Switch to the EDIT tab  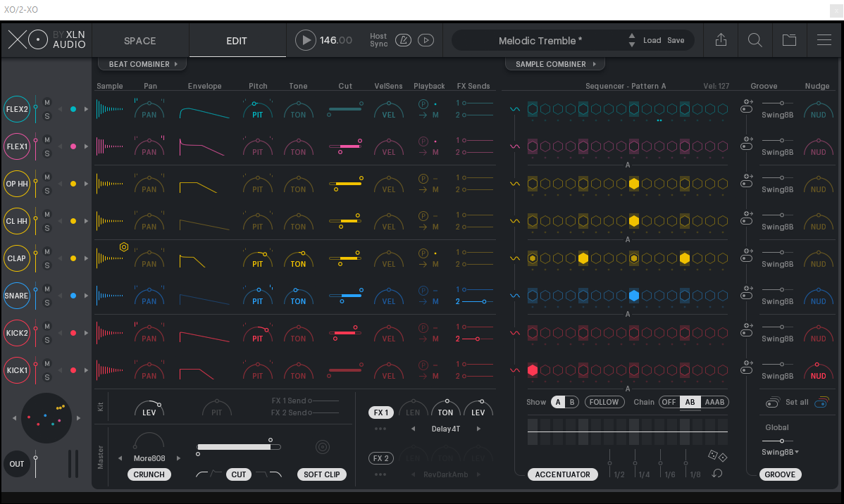pos(236,41)
